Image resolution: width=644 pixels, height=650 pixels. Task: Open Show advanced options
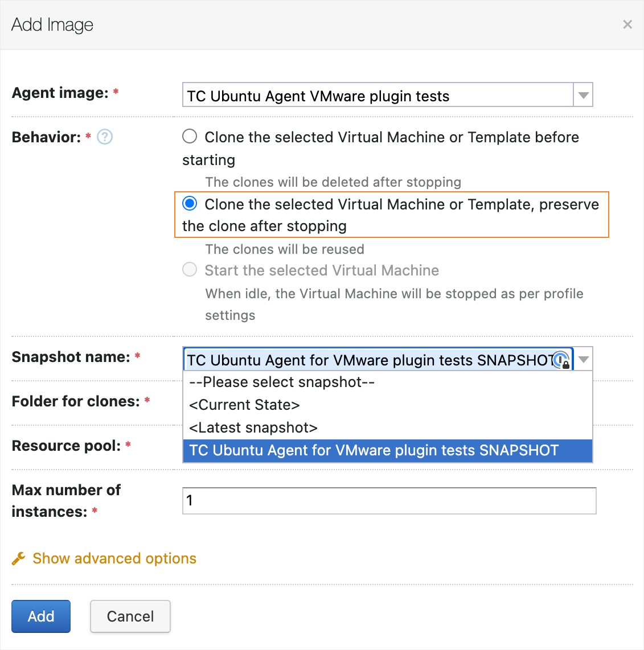114,558
